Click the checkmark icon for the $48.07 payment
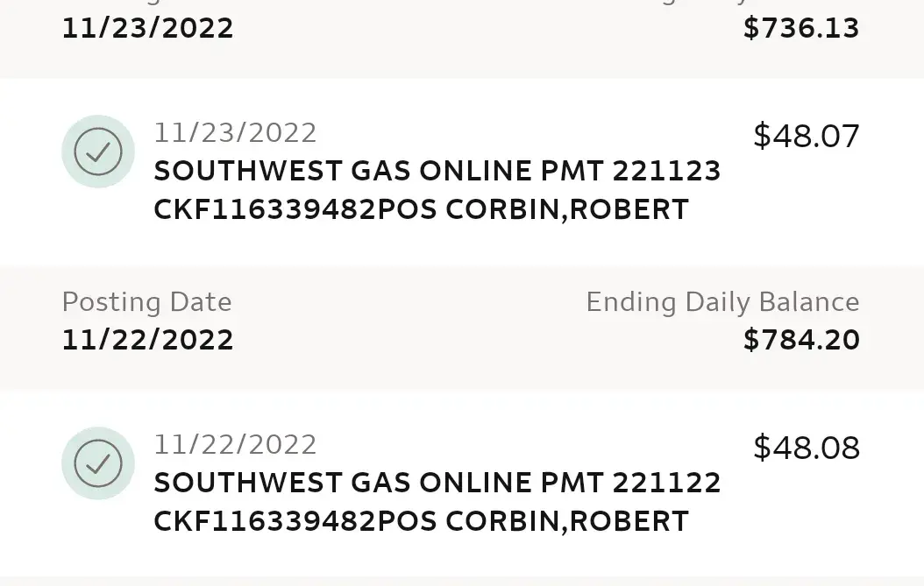This screenshot has width=924, height=586. pos(98,152)
